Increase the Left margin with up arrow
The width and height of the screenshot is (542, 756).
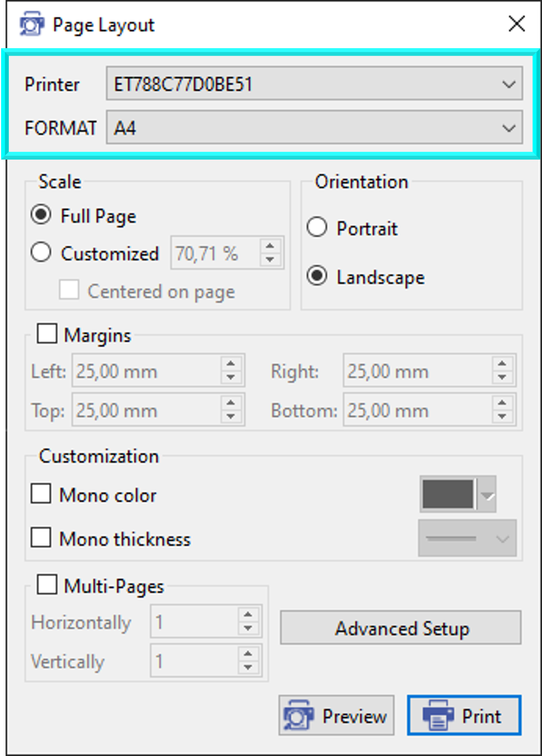[231, 364]
